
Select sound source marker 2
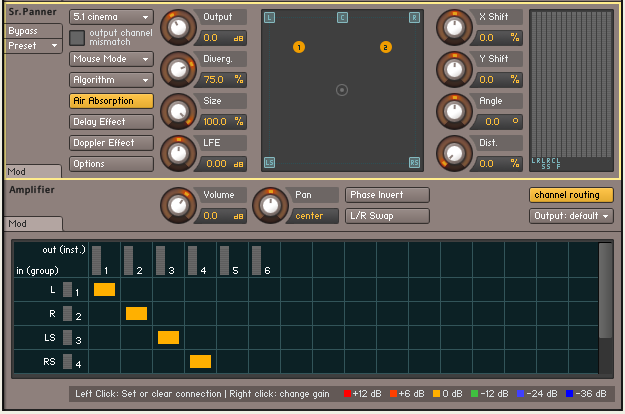(x=385, y=47)
